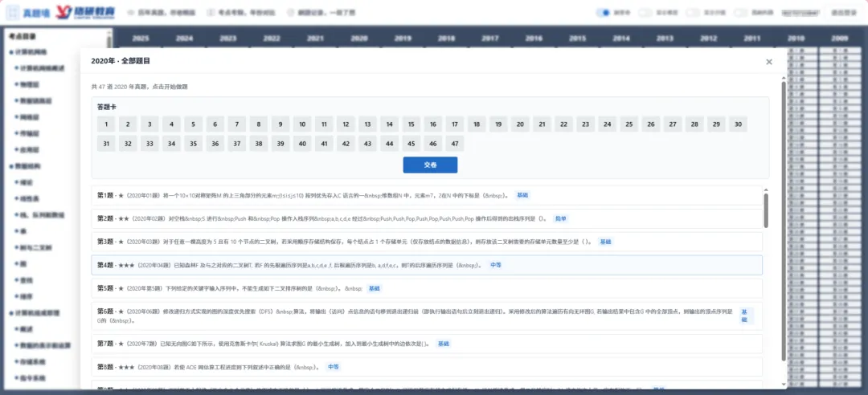Screen dimensions: 868x395
Task: Jump to question 25 on answer card
Action: point(628,124)
